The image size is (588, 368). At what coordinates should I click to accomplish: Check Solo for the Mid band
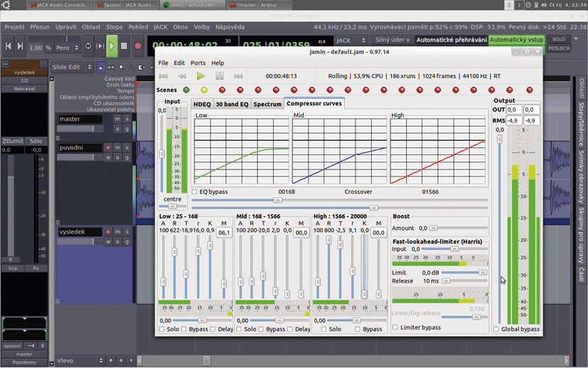[x=239, y=330]
